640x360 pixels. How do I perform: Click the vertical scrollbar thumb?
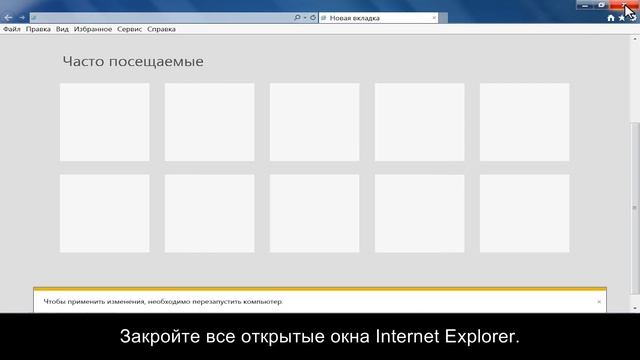635,208
